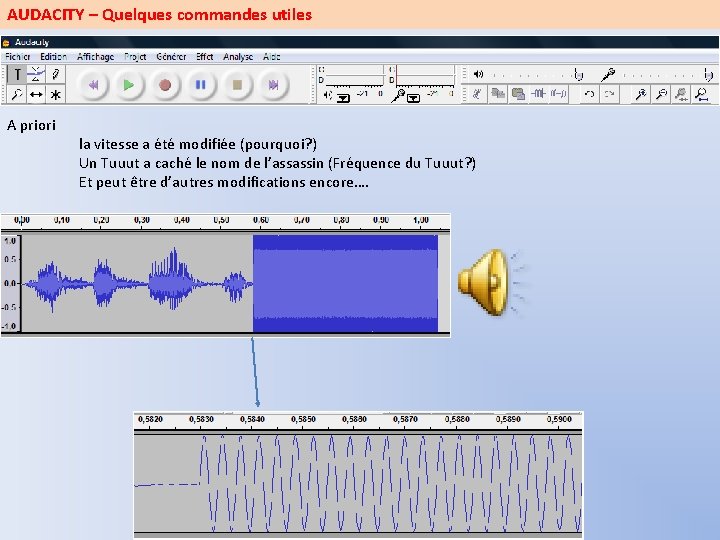Click the Copy icon in edit toolbar
Viewport: 720px width, 540px height.
point(498,94)
